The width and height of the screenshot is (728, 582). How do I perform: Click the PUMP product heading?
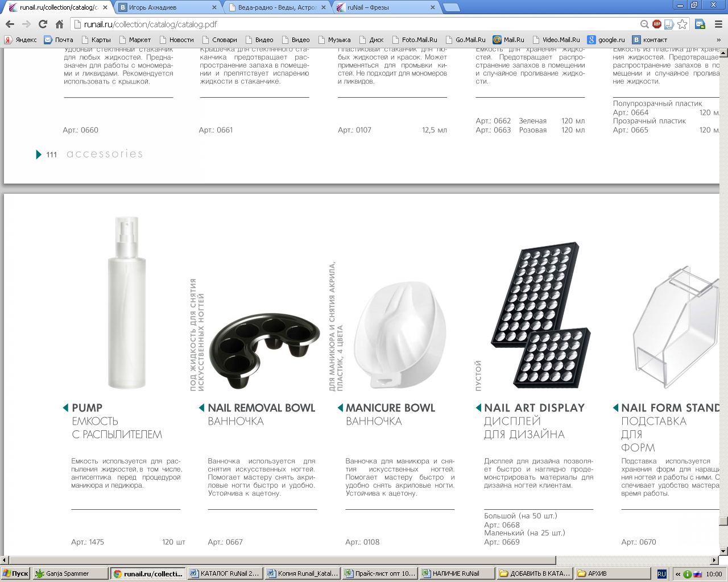point(87,408)
